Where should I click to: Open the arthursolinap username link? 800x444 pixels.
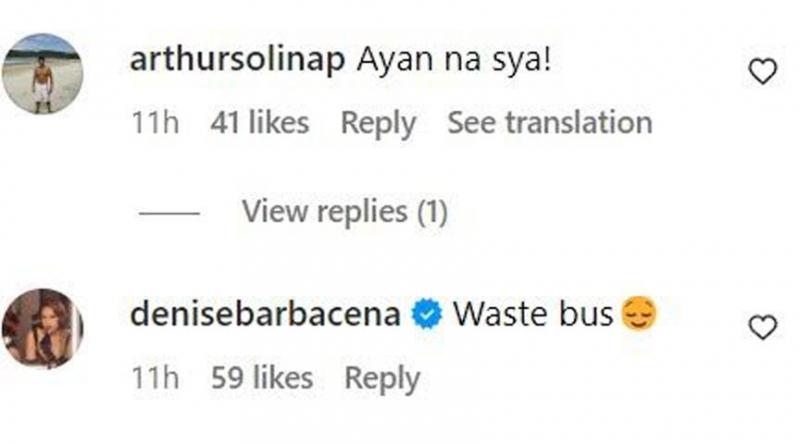coord(238,60)
